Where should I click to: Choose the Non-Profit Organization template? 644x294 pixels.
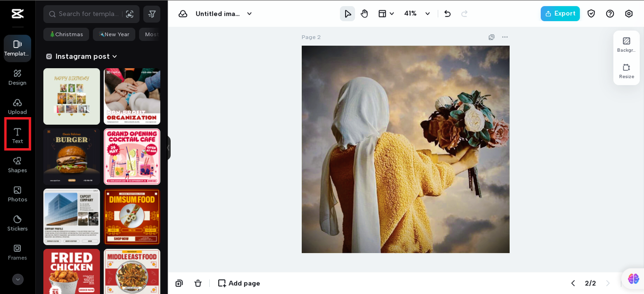[x=132, y=96]
